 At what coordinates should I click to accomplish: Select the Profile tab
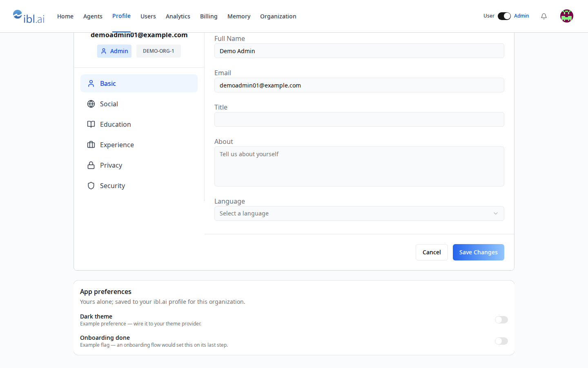122,16
